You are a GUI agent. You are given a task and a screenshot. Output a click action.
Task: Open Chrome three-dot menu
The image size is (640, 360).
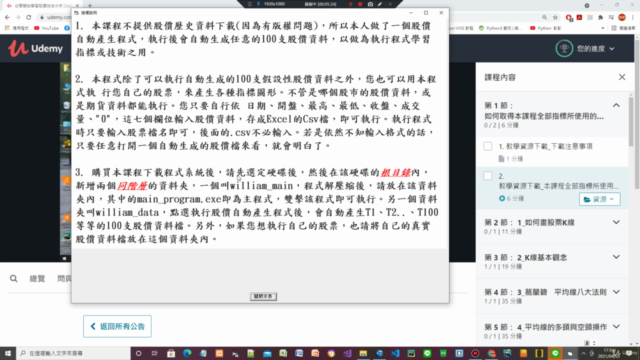click(x=633, y=17)
